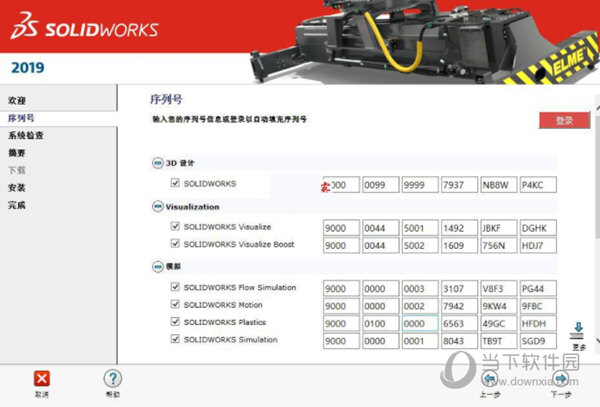Select 安装 step in the sidebar

(x=17, y=187)
